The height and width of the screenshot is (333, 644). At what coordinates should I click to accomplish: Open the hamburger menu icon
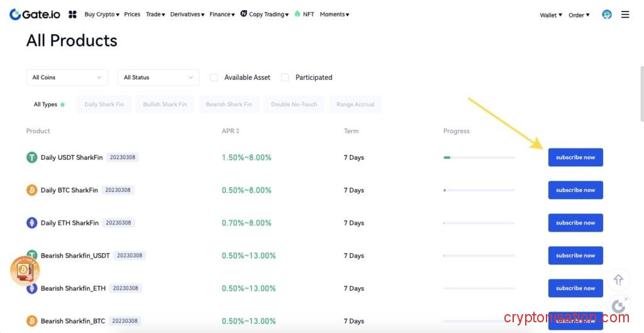[625, 14]
